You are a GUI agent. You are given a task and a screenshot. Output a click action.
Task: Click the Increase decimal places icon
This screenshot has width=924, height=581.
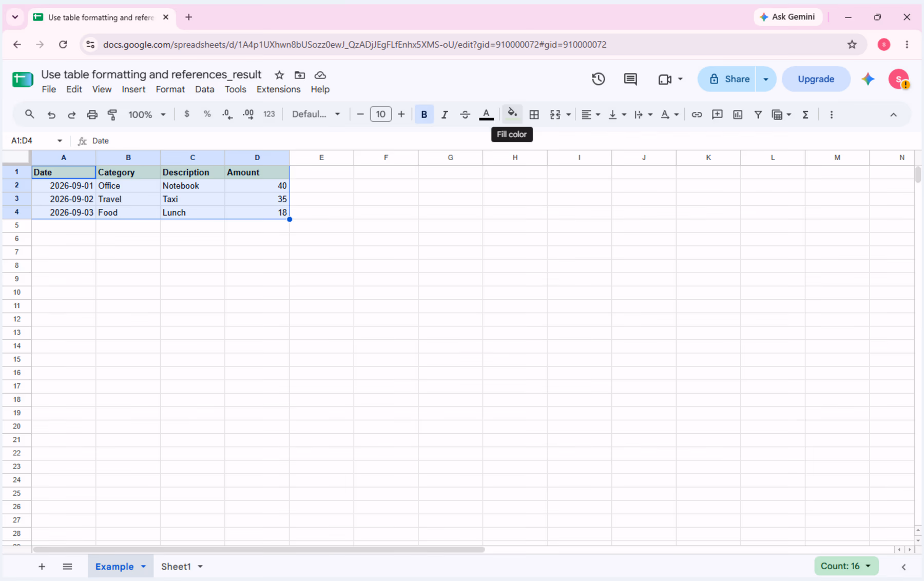(248, 114)
